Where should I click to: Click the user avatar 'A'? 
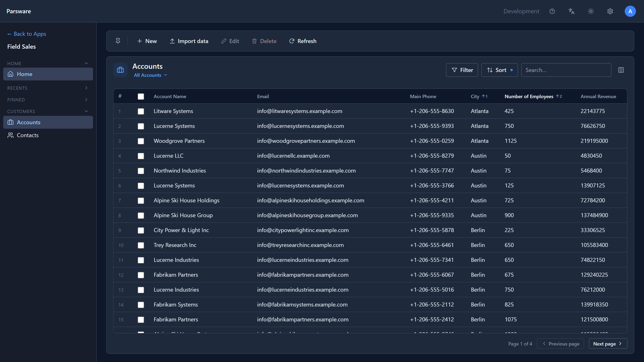point(630,11)
